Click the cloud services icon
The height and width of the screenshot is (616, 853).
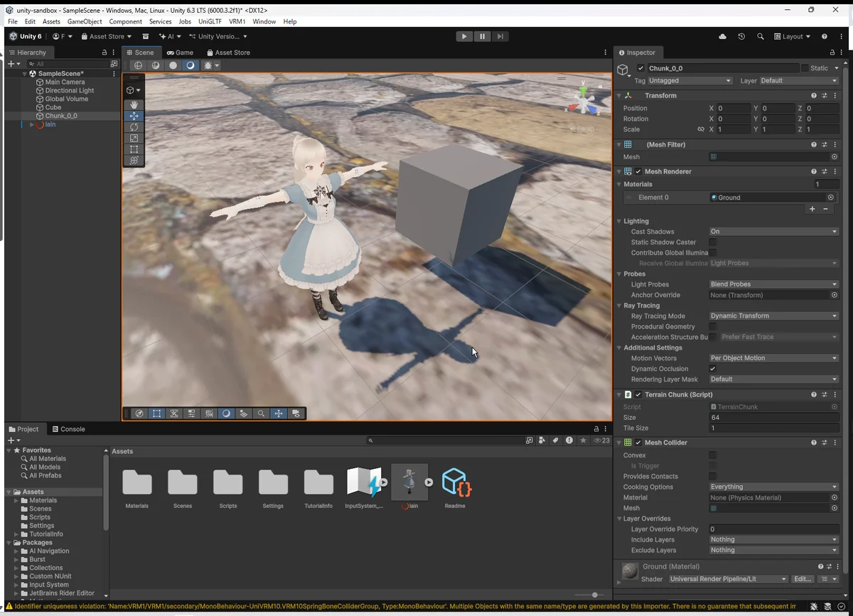[723, 36]
